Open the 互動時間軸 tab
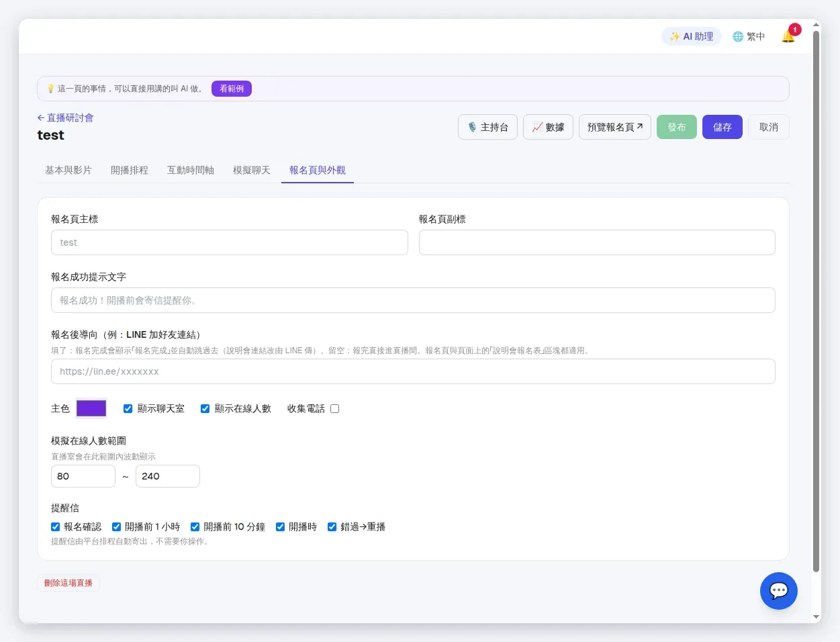This screenshot has height=642, width=840. pyautogui.click(x=191, y=170)
